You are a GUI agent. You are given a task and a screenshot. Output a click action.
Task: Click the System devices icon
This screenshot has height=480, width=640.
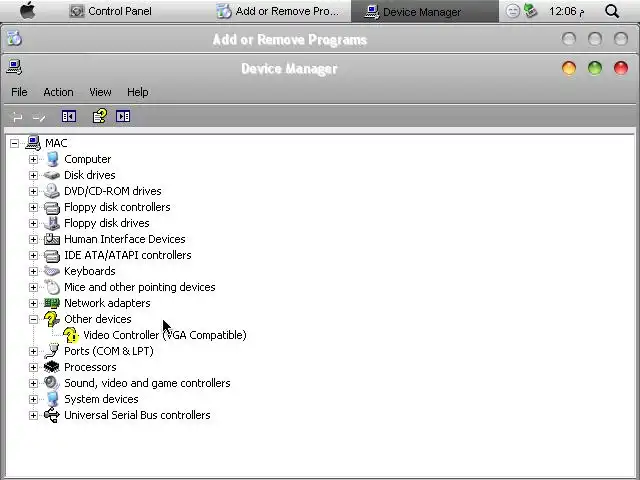click(52, 399)
